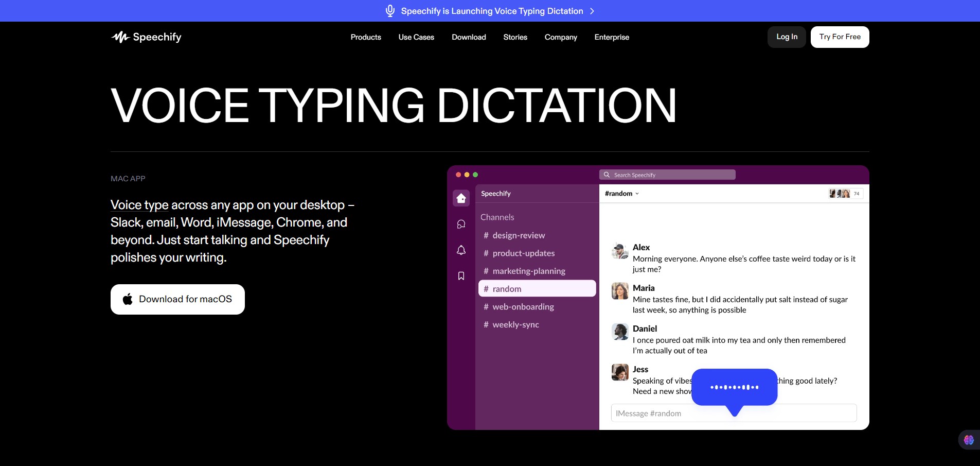Click Jess's profile avatar
This screenshot has height=466, width=980.
(620, 372)
